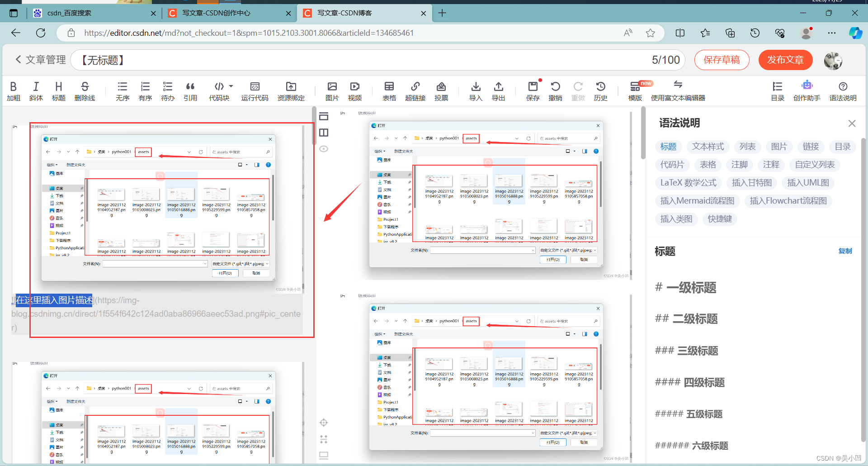Click the article title field 【无标题】
This screenshot has width=868, height=466.
click(x=377, y=60)
